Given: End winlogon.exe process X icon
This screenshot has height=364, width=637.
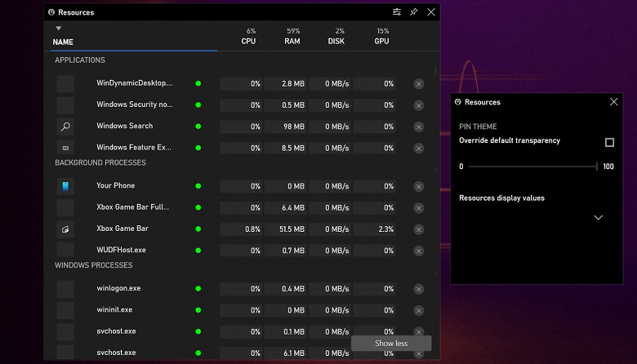Looking at the screenshot, I should click(x=419, y=290).
